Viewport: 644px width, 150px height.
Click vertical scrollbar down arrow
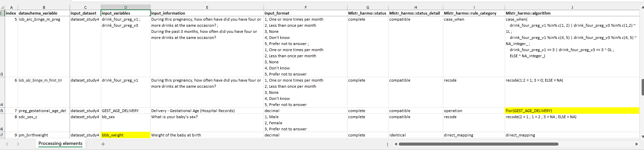pos(642,136)
